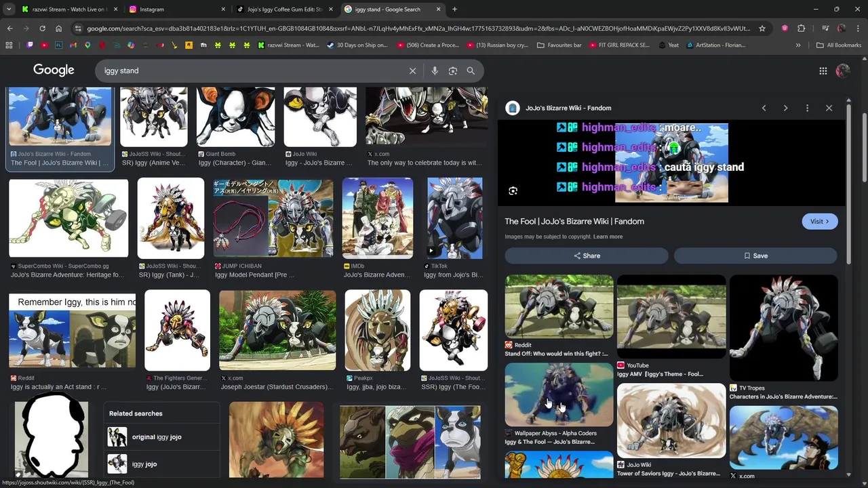Click the browser home icon
The image size is (868, 488).
click(x=58, y=28)
